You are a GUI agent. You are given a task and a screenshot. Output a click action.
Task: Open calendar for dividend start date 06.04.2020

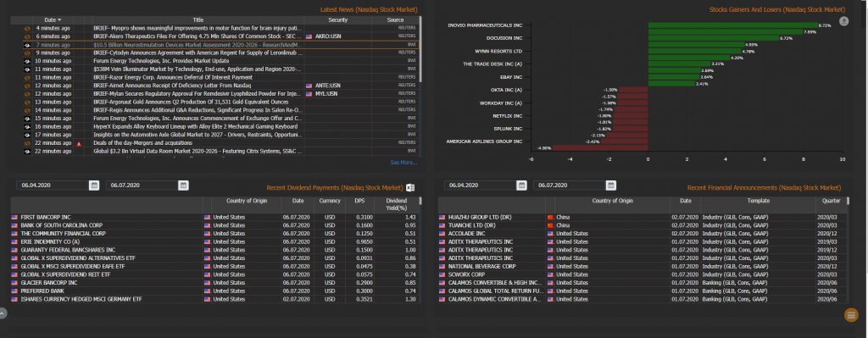[94, 186]
